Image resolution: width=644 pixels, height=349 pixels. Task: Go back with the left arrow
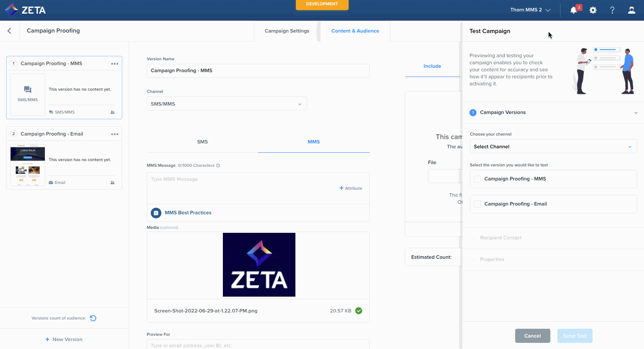(9, 31)
